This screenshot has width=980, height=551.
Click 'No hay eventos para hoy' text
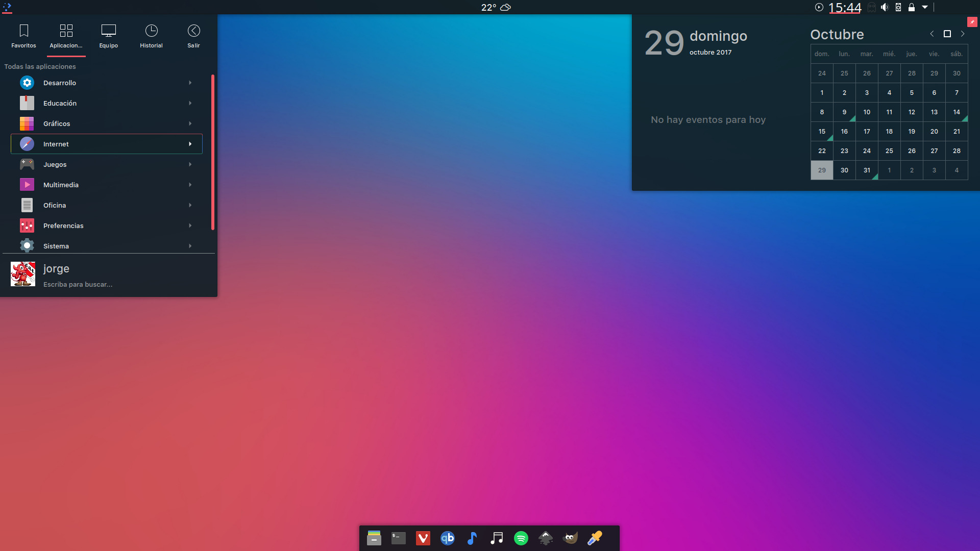coord(708,120)
